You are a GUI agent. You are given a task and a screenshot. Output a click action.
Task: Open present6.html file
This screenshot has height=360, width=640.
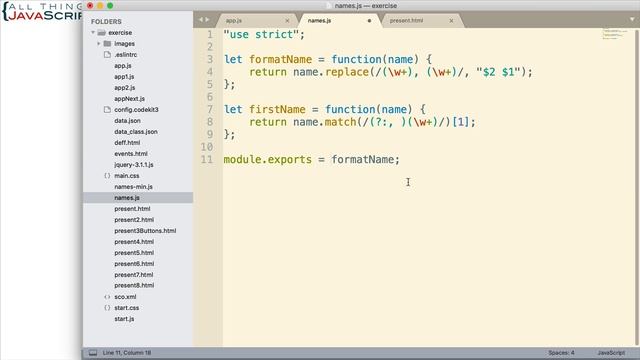tap(134, 264)
